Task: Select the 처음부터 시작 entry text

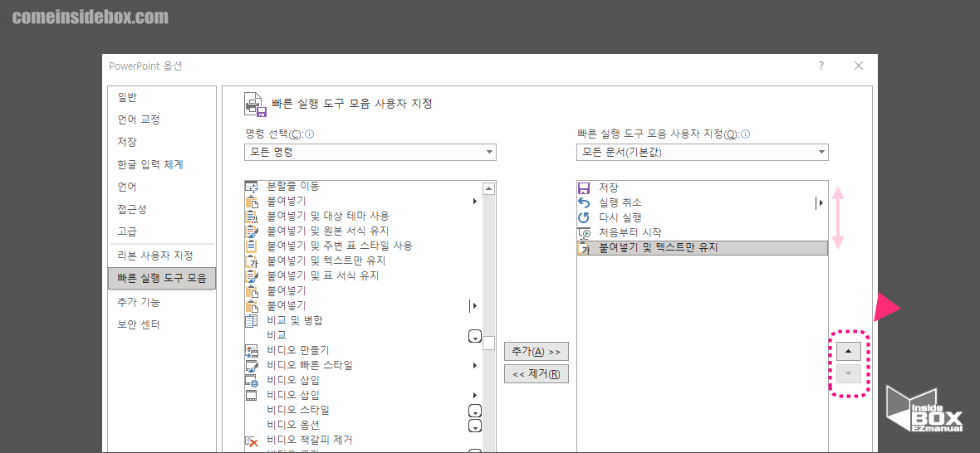Action: tap(630, 233)
